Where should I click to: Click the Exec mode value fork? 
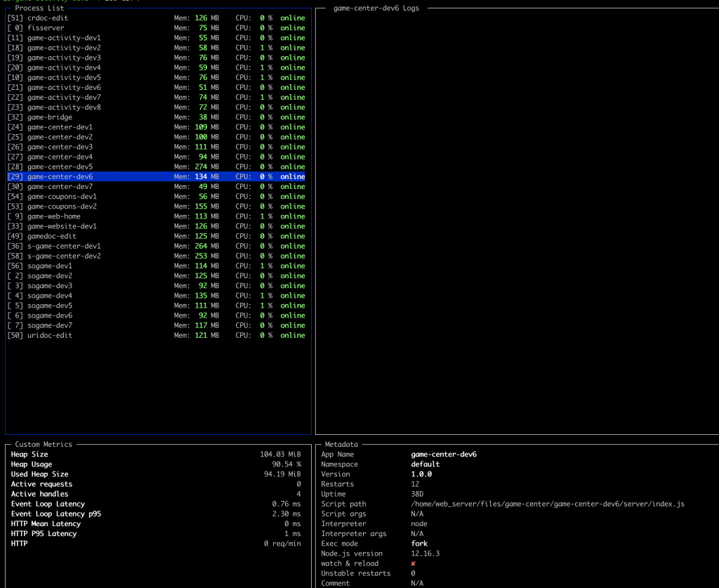click(419, 544)
